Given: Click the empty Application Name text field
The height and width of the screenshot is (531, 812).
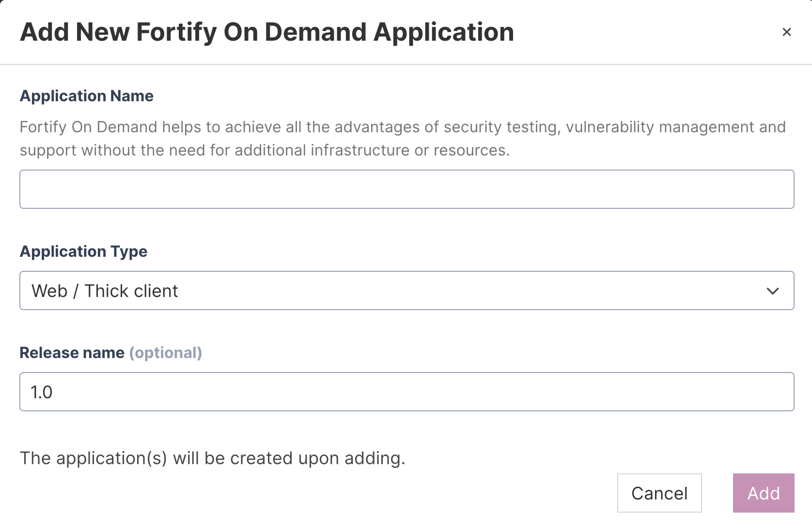Looking at the screenshot, I should point(406,189).
